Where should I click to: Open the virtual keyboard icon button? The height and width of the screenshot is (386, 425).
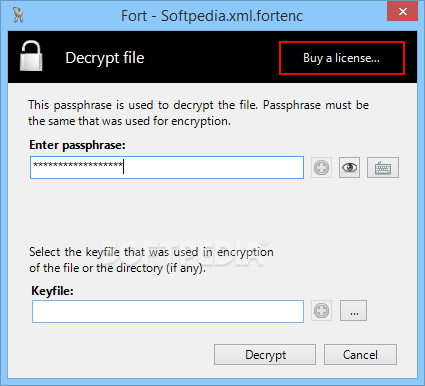pyautogui.click(x=383, y=167)
